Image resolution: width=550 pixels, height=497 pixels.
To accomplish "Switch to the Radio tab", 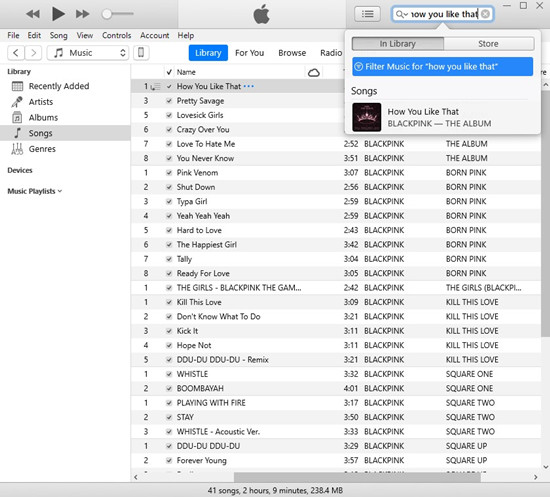I will coord(331,53).
